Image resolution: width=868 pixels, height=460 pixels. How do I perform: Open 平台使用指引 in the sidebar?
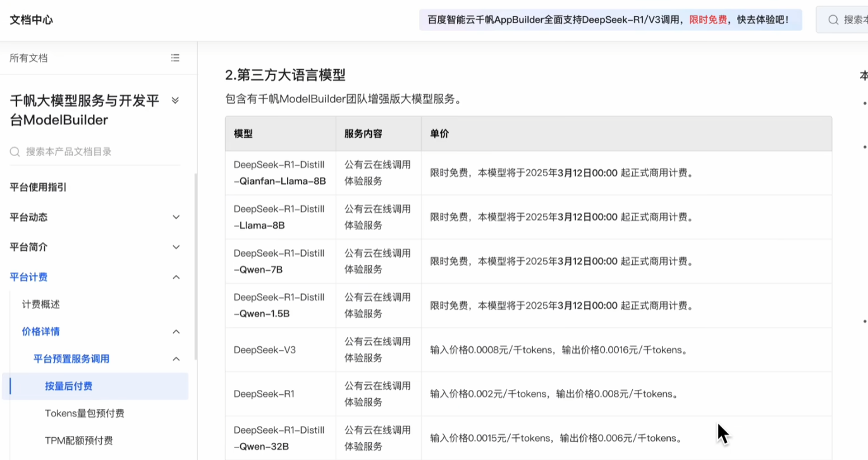38,187
